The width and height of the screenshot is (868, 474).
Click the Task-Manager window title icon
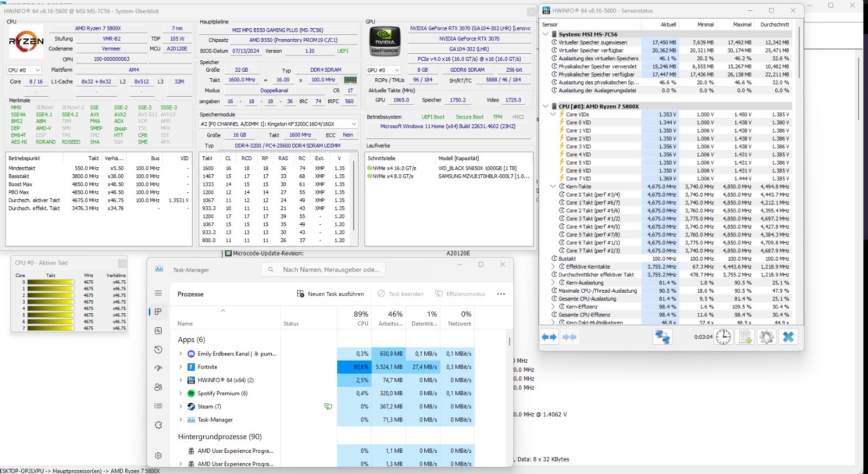point(159,269)
